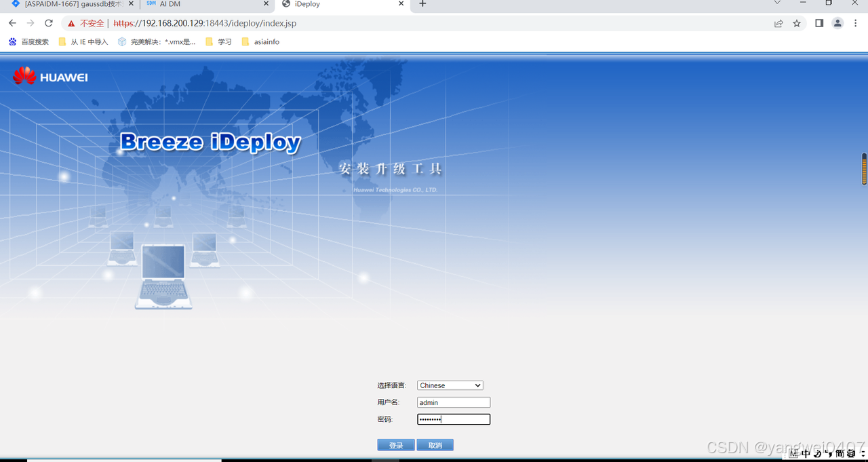Click the browser back arrow
Image resolution: width=868 pixels, height=462 pixels.
pos(12,23)
